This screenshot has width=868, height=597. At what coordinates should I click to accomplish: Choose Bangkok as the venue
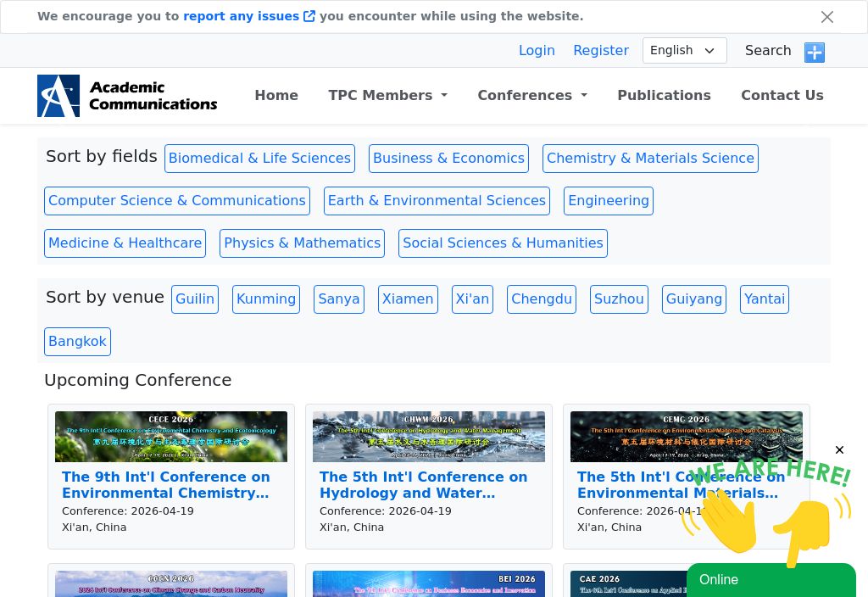pos(77,342)
